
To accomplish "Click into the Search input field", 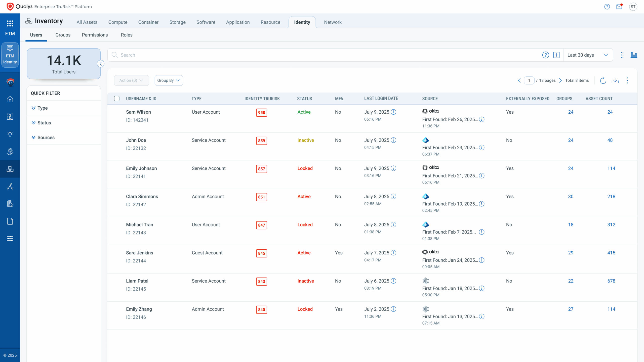I will pos(327,55).
